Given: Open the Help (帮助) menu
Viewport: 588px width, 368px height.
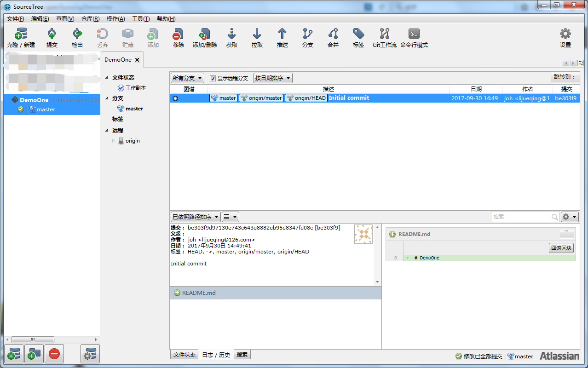Looking at the screenshot, I should (x=166, y=19).
